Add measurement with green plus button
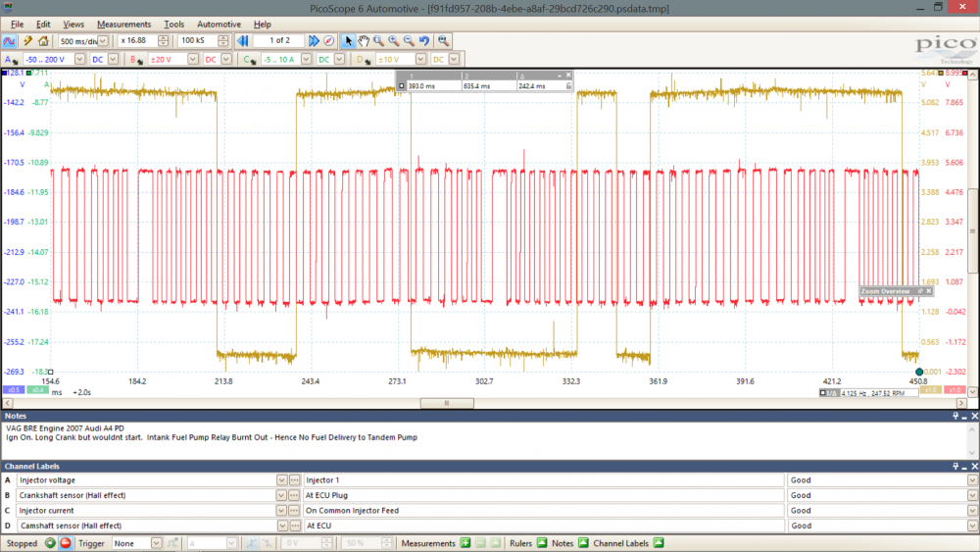This screenshot has height=552, width=980. pos(465,543)
